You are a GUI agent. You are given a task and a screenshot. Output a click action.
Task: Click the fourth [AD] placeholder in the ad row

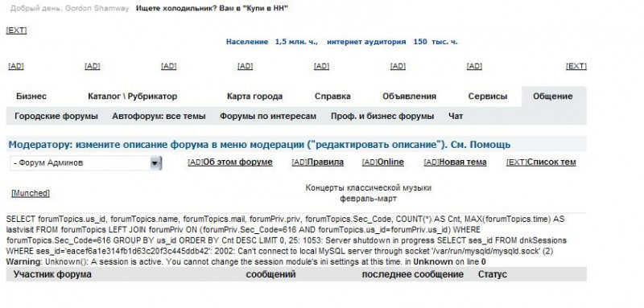[x=246, y=66]
